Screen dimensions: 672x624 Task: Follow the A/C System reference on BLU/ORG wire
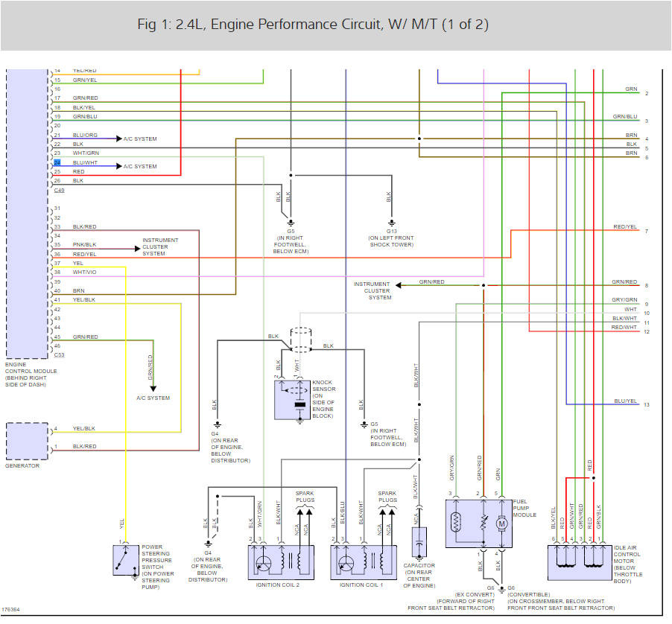[x=140, y=139]
